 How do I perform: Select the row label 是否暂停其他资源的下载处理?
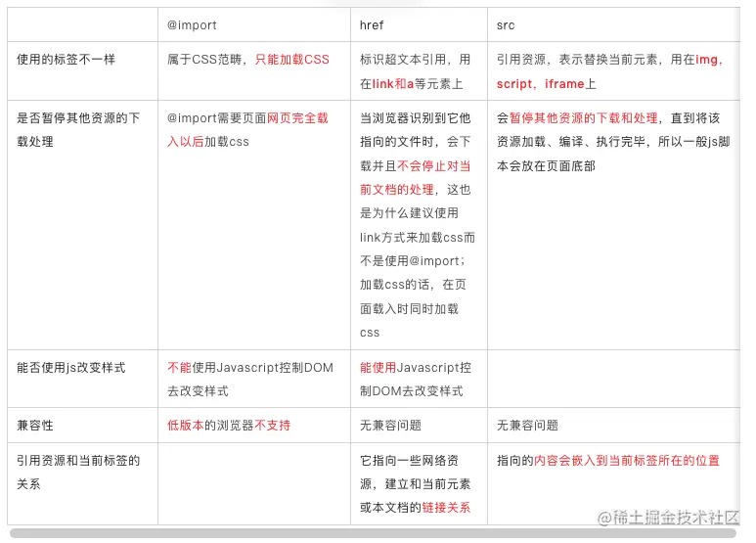pos(82,225)
